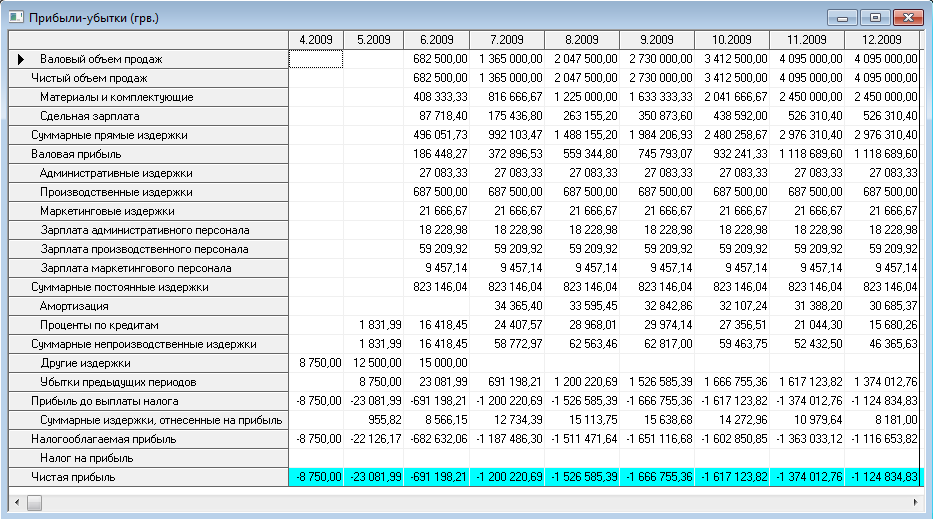Click the cell 559 344,80 in Валовая прибыль
This screenshot has width=933, height=519.
[x=582, y=154]
